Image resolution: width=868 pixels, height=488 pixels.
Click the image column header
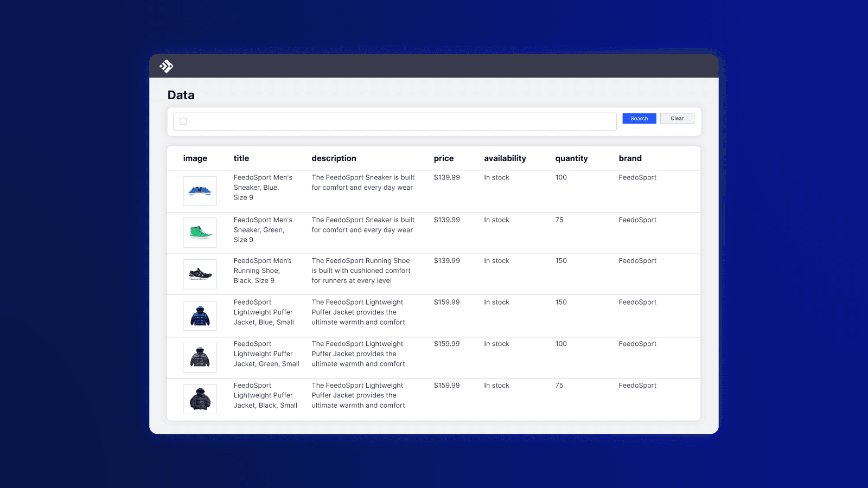(195, 158)
